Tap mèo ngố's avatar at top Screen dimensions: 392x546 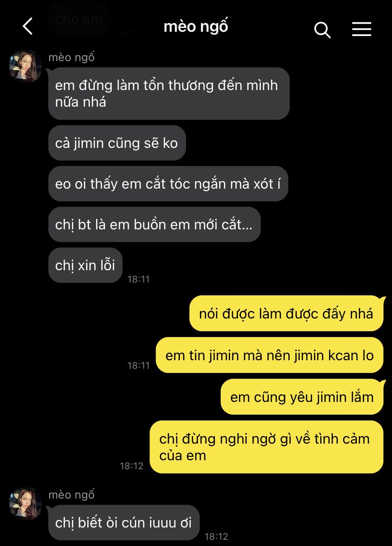tap(26, 66)
